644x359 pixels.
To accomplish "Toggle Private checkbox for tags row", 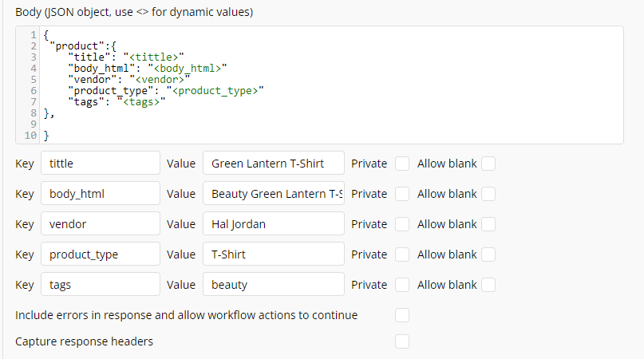I will pyautogui.click(x=402, y=285).
